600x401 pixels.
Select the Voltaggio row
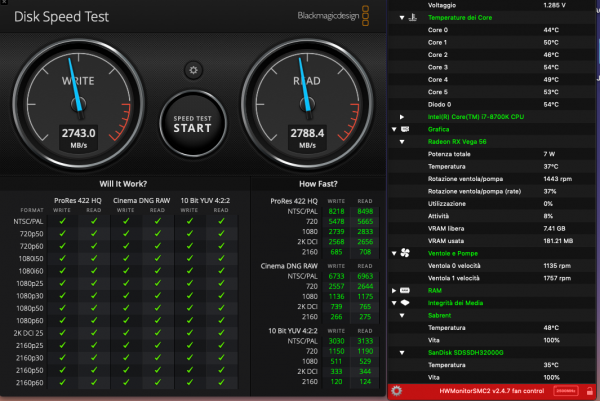492,5
